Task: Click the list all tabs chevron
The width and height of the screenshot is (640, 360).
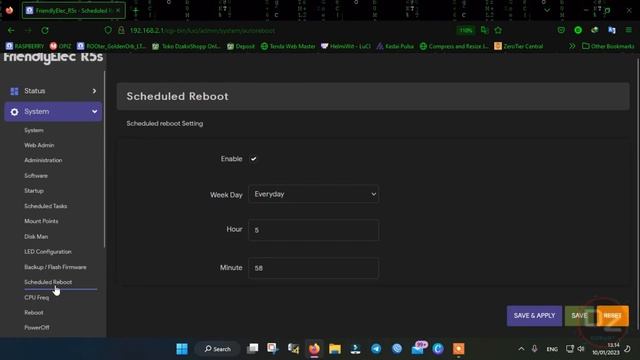Action: point(547,11)
